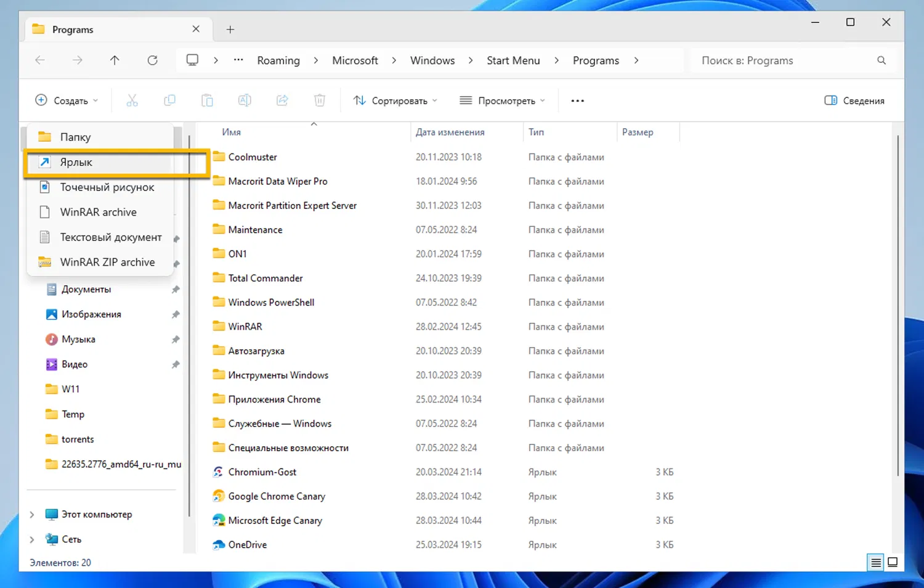
Task: Go forward using the forward arrow
Action: (x=77, y=60)
